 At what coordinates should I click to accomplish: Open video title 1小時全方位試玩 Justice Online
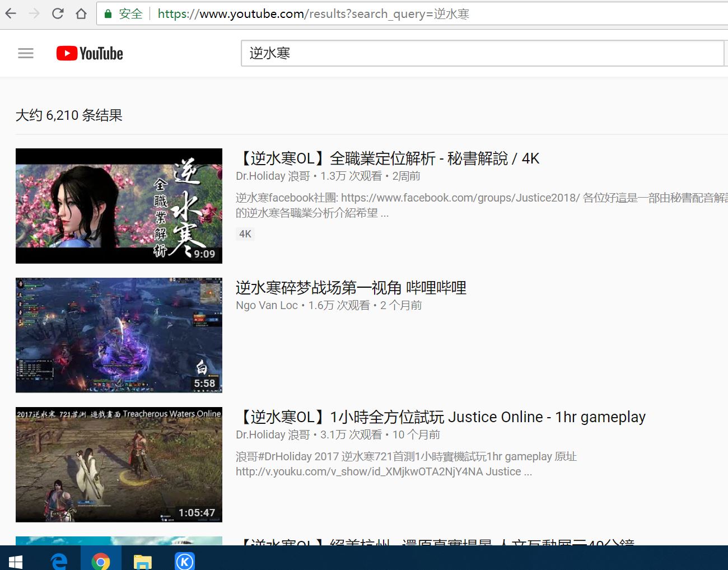point(441,417)
